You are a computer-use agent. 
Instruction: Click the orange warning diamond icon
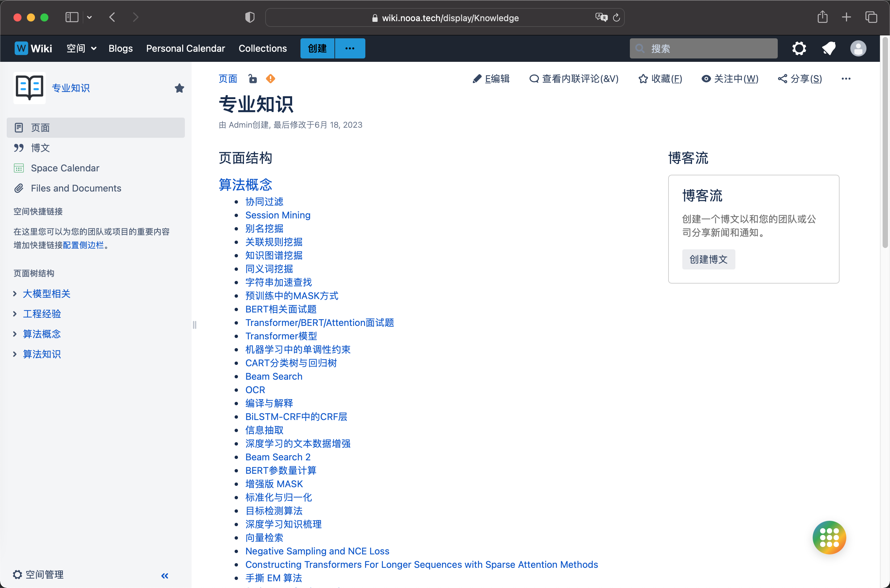pyautogui.click(x=271, y=79)
